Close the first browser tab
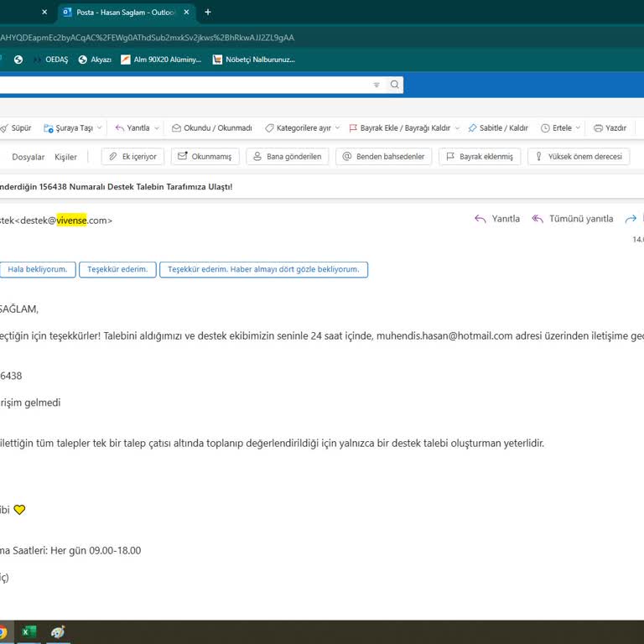This screenshot has height=644, width=644. pyautogui.click(x=44, y=13)
